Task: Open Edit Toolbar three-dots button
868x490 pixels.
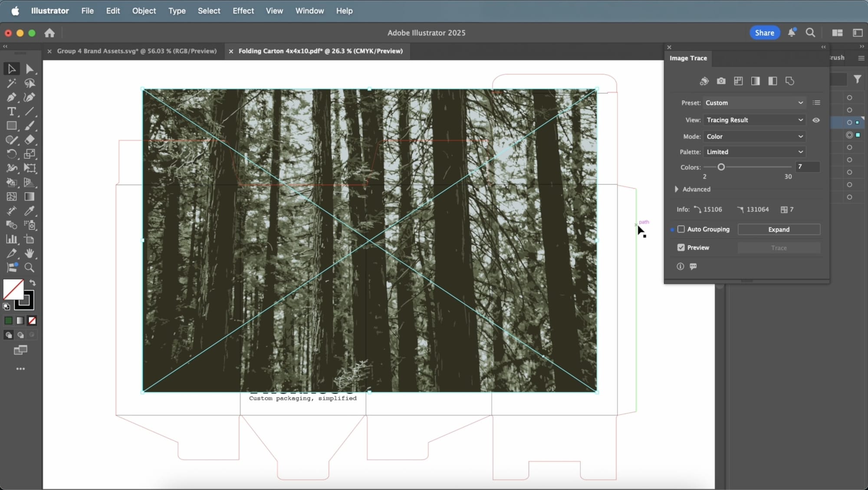Action: point(20,369)
